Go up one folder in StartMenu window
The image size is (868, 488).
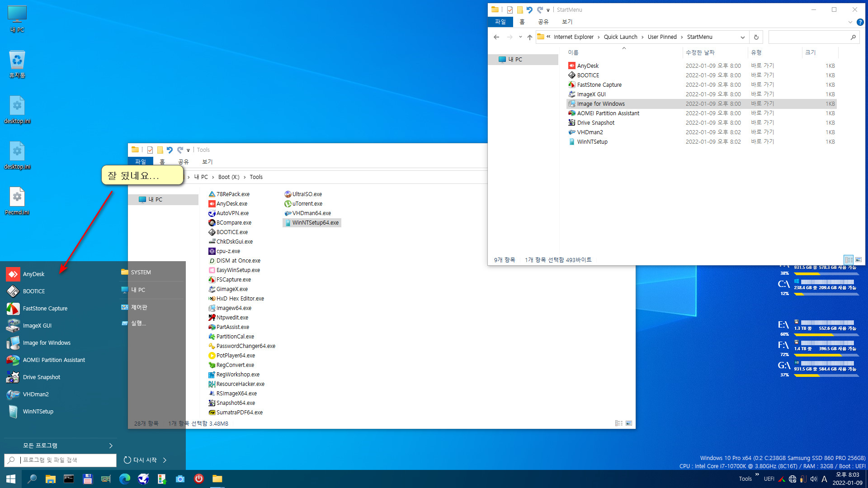pyautogui.click(x=530, y=37)
